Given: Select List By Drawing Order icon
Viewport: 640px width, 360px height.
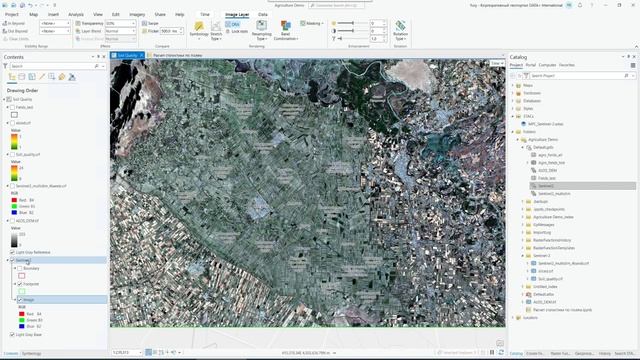Looking at the screenshot, I should (12, 77).
